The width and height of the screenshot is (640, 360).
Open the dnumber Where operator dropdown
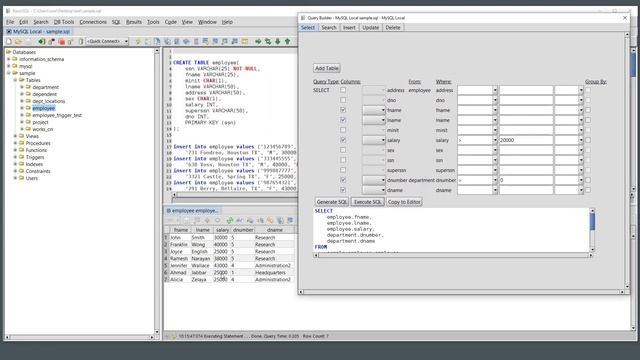click(x=495, y=180)
